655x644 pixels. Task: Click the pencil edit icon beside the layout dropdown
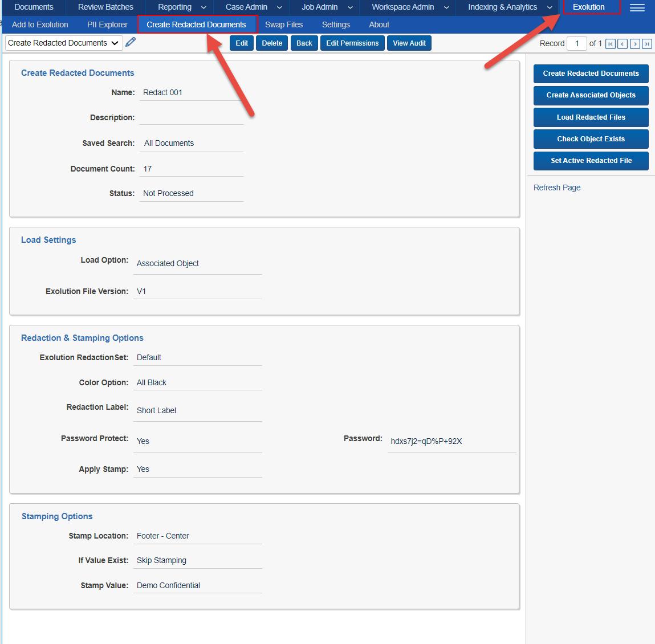tap(131, 42)
